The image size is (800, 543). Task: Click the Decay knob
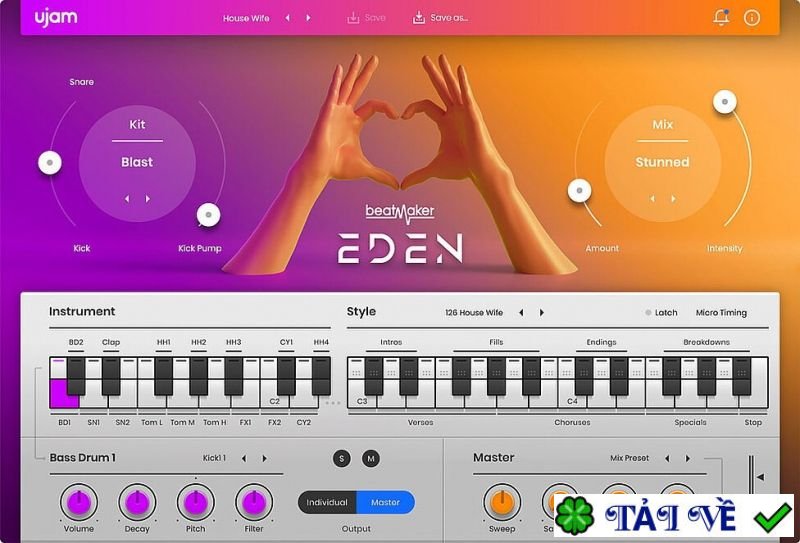tap(137, 502)
